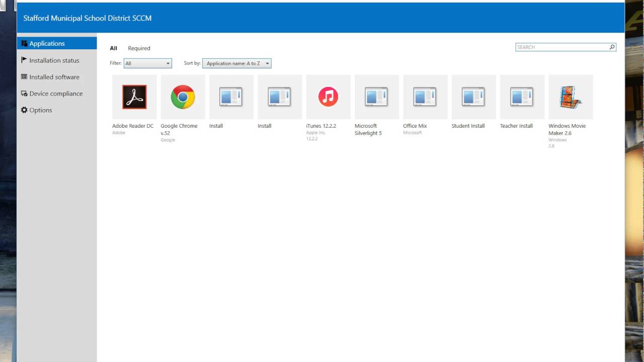Screen dimensions: 644x362
Task: Select the Windows Movie Maker 2.6 icon
Action: [571, 97]
